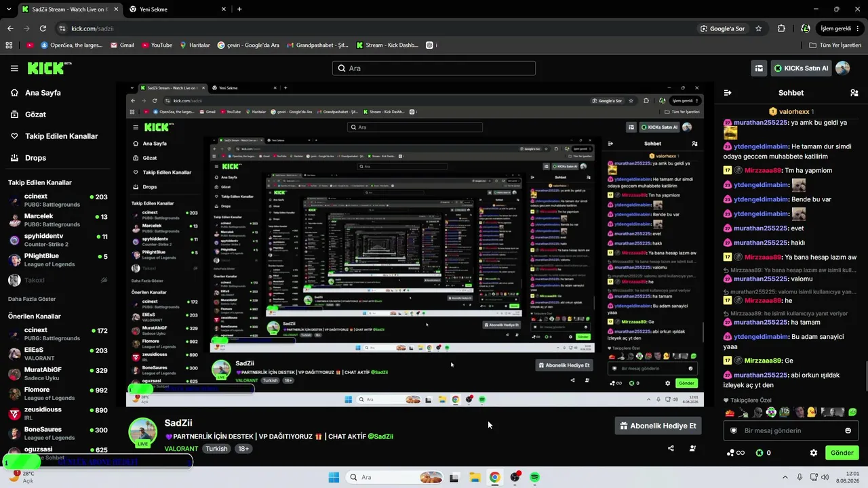
Task: Open Chrome extensions puzzle icon
Action: [781, 28]
